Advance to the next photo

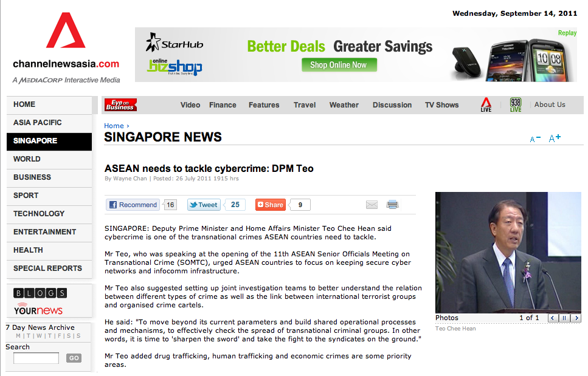click(x=576, y=318)
